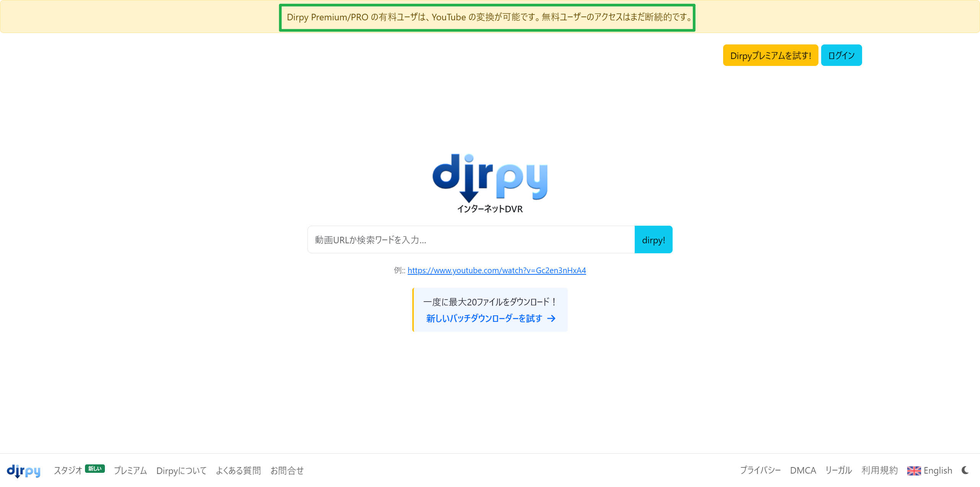Click the UK flag icon beside English
The image size is (980, 487).
pyautogui.click(x=914, y=471)
